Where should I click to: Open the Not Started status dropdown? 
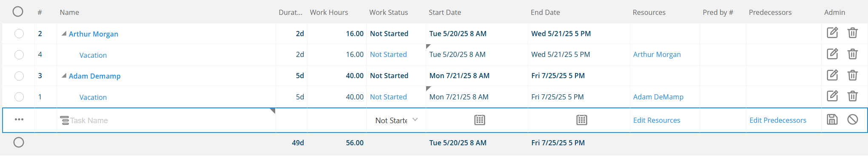coord(396,120)
